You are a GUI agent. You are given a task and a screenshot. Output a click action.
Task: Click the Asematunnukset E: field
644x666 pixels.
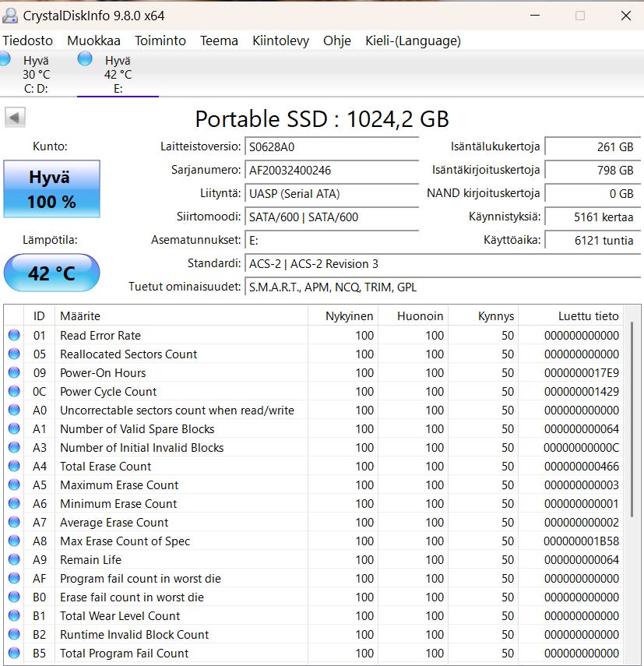(332, 241)
